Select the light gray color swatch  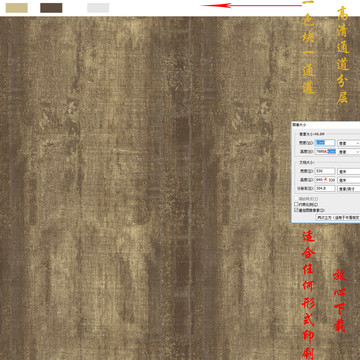(98, 8)
